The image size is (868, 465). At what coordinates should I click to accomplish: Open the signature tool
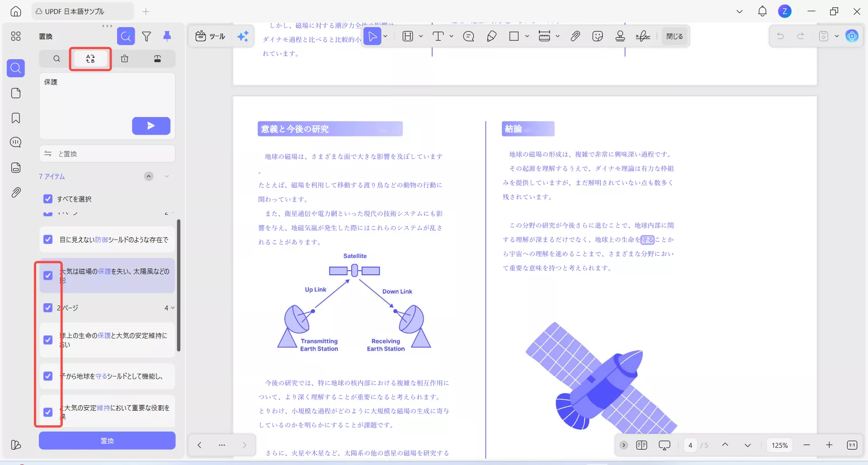pos(643,36)
